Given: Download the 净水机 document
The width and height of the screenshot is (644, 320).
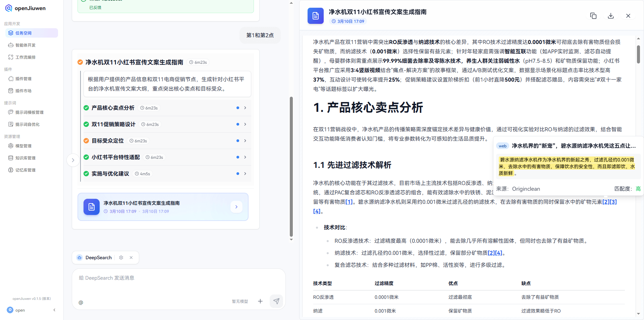Looking at the screenshot, I should point(611,15).
